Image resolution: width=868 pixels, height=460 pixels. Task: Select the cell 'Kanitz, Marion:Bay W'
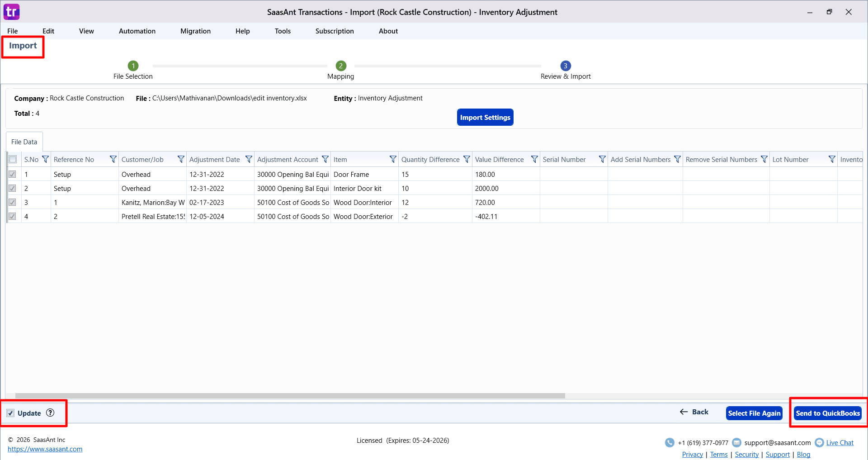point(152,202)
